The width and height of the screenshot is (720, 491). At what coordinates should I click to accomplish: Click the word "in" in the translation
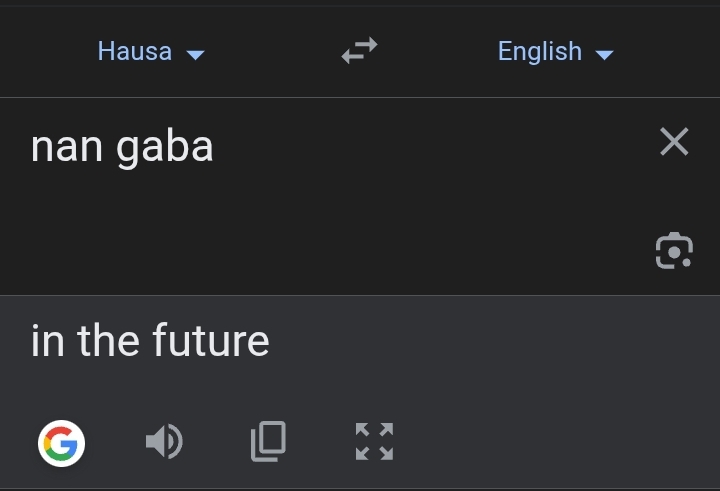[47, 341]
